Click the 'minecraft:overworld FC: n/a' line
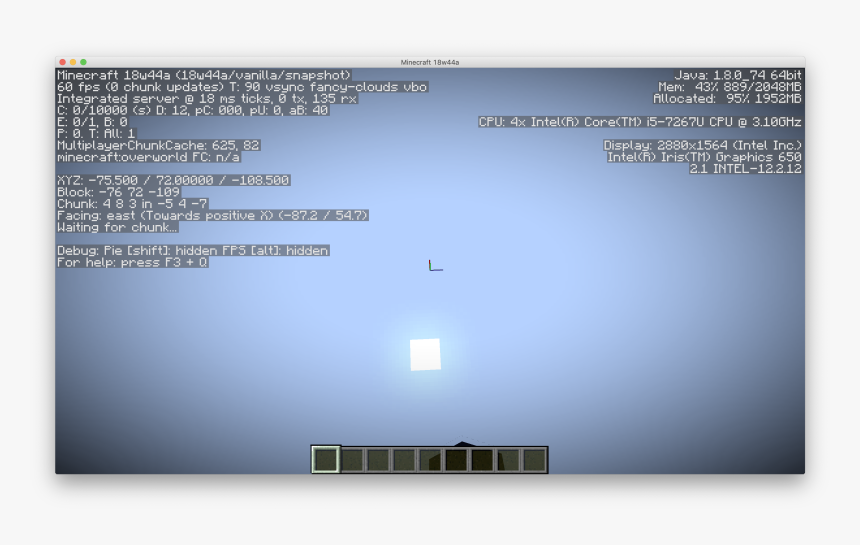The image size is (860, 545). [148, 157]
